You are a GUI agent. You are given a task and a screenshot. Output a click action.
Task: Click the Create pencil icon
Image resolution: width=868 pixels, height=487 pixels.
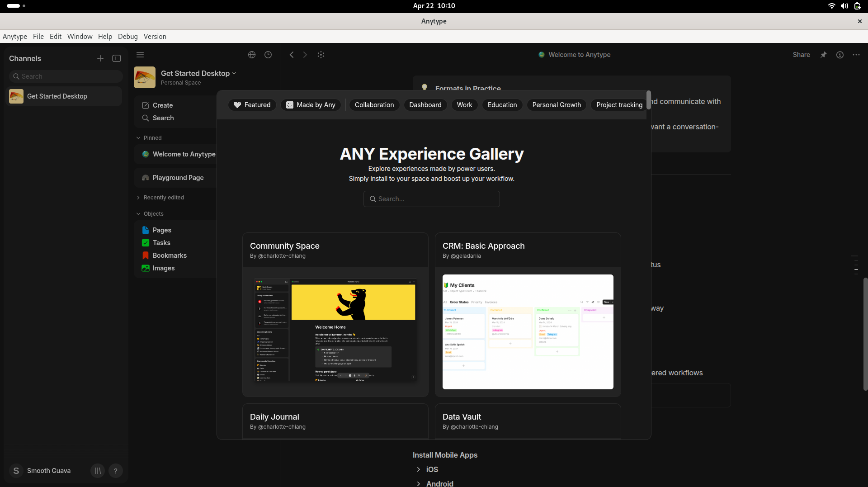pos(146,105)
